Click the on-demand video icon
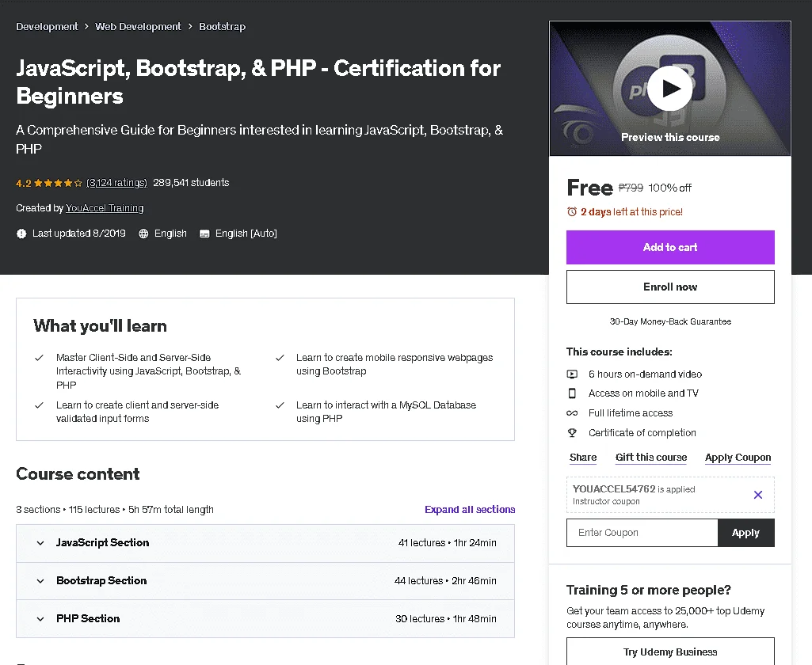The height and width of the screenshot is (665, 812). (x=572, y=374)
